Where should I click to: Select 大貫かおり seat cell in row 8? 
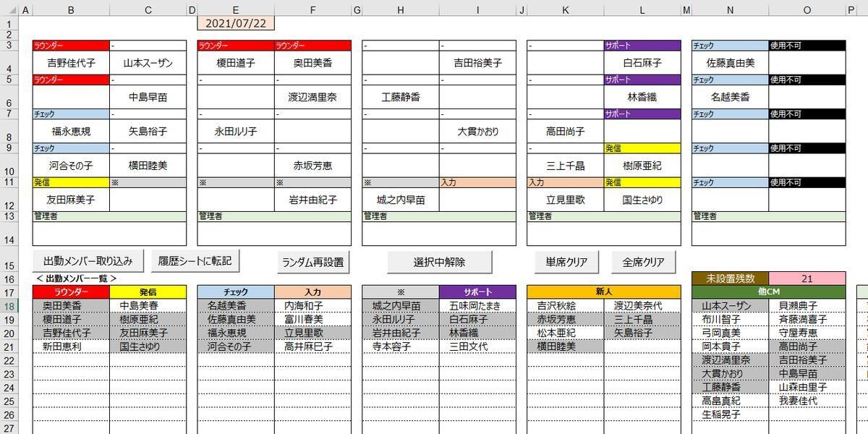pyautogui.click(x=477, y=132)
